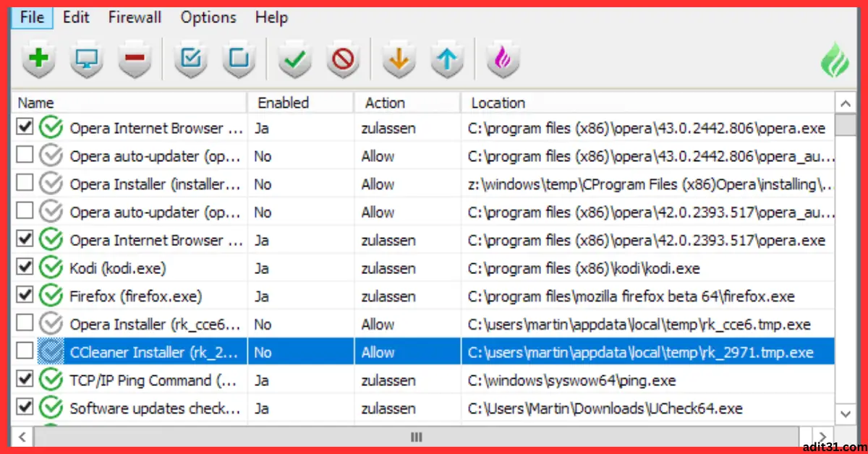The height and width of the screenshot is (454, 868).
Task: Sort the list by the Action column header
Action: (408, 103)
